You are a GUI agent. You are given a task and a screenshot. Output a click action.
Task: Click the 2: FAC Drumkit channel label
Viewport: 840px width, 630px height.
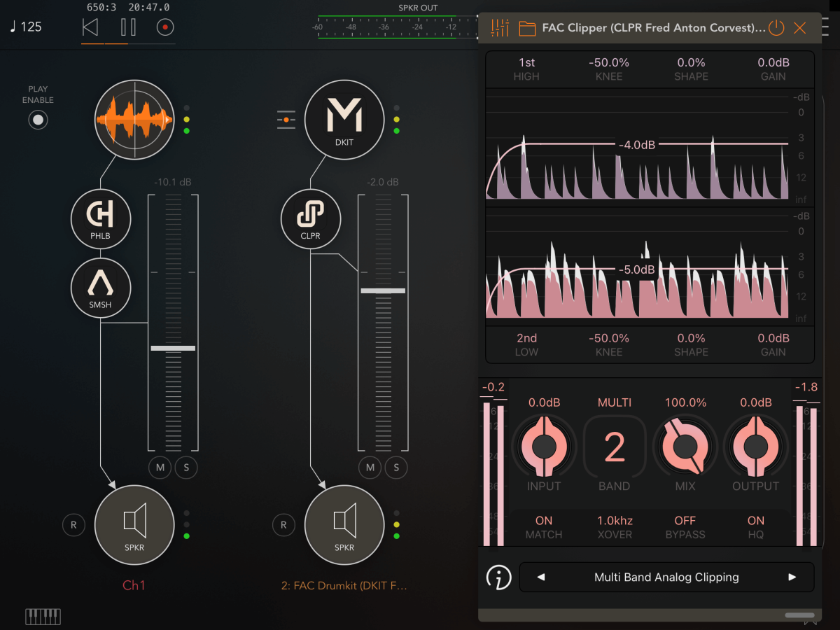pyautogui.click(x=344, y=585)
